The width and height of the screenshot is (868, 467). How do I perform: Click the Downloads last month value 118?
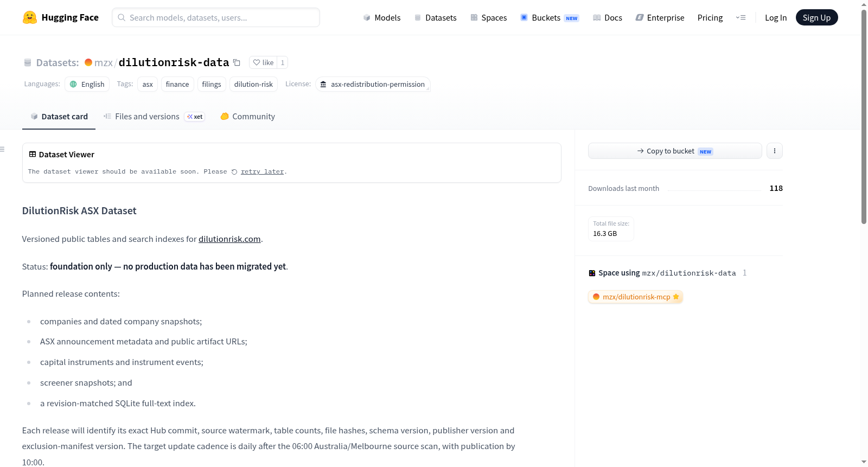point(776,188)
